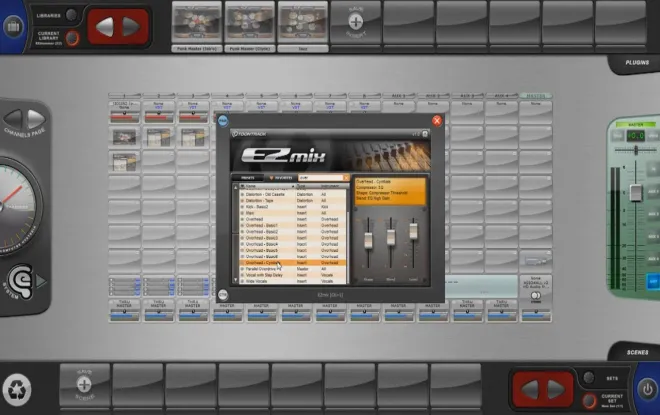
Task: Open the Scenes tab
Action: click(x=637, y=352)
